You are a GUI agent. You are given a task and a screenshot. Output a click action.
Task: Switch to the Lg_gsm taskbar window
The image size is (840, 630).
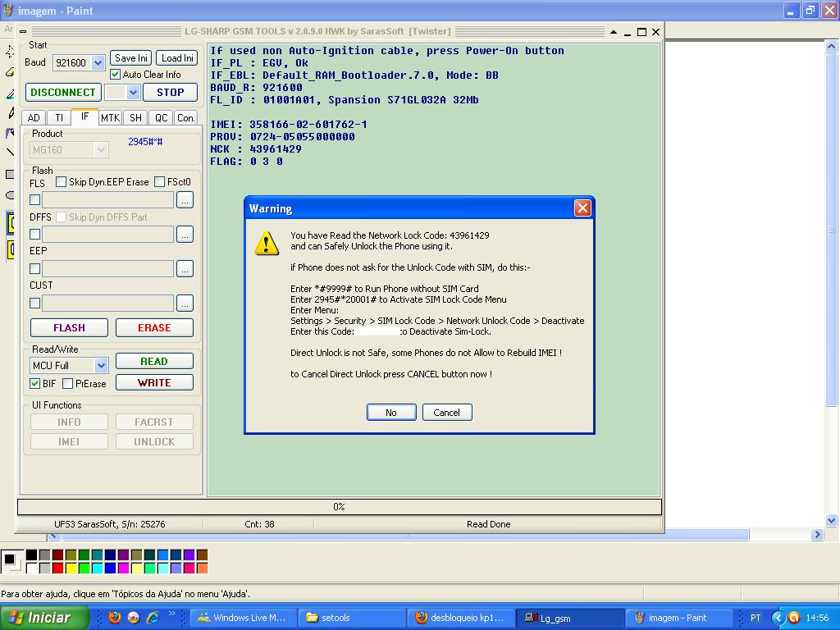click(x=570, y=618)
